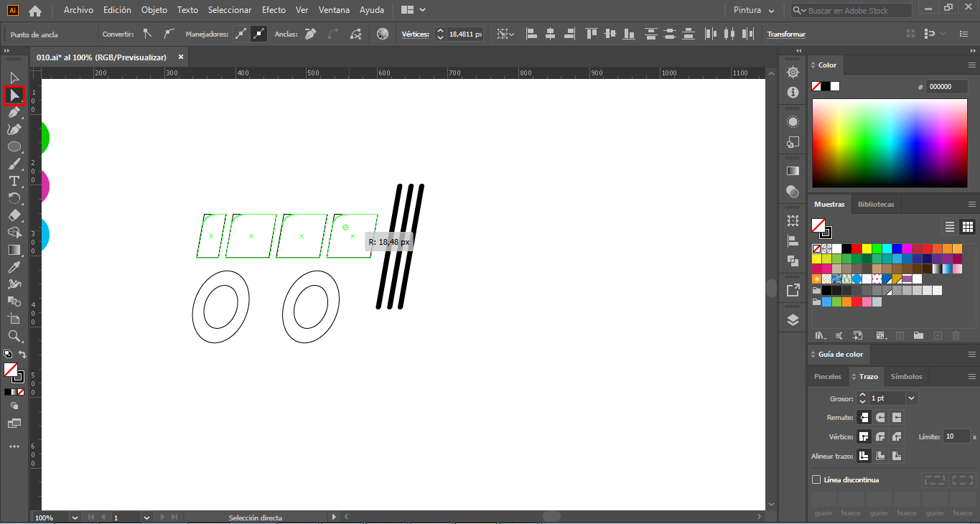
Task: Select the yellow swatch in Muestras
Action: click(x=867, y=248)
